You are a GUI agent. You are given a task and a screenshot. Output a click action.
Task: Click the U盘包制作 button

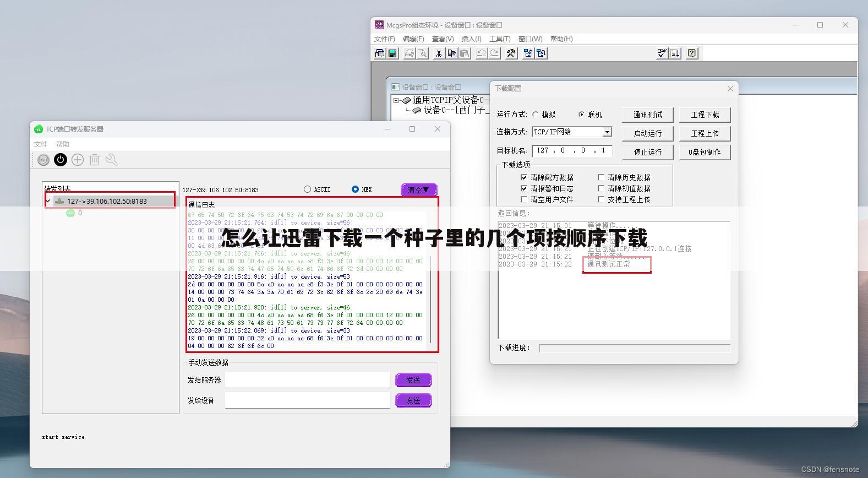pos(705,152)
